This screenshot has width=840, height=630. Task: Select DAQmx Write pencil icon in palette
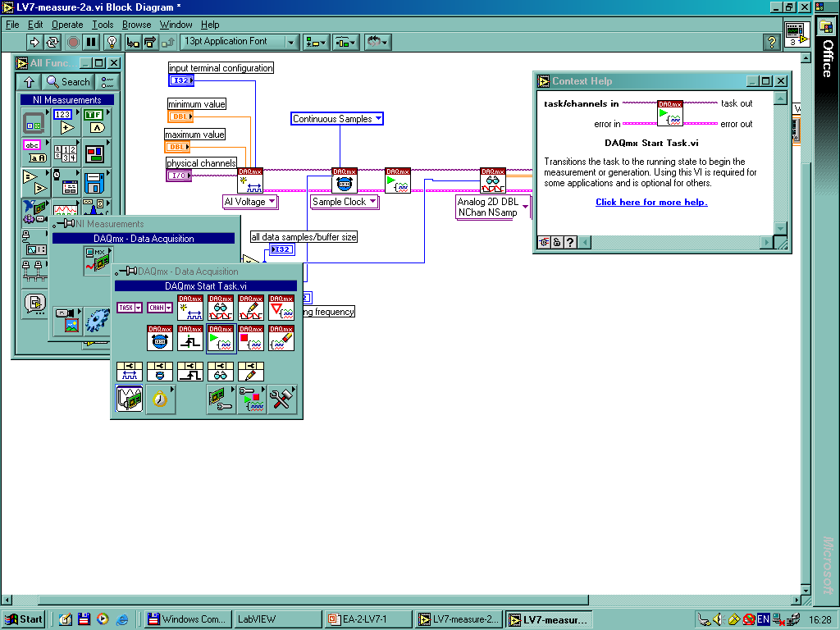[251, 308]
